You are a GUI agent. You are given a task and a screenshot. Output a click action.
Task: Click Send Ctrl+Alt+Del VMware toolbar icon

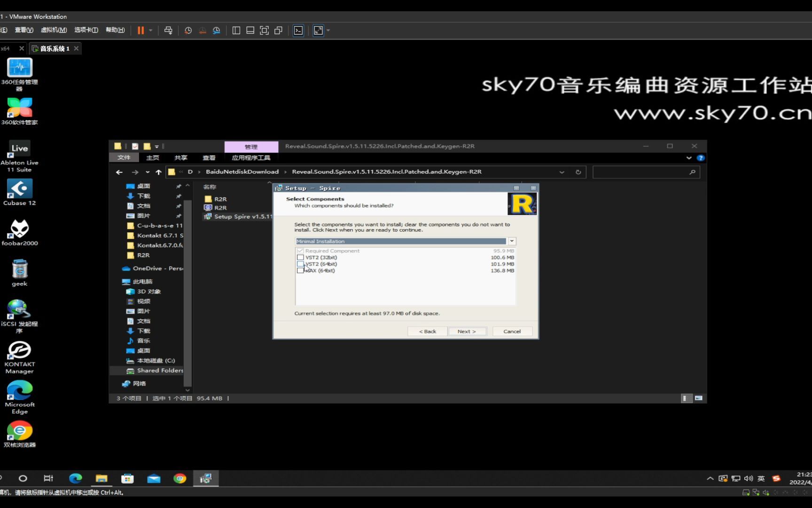click(168, 30)
